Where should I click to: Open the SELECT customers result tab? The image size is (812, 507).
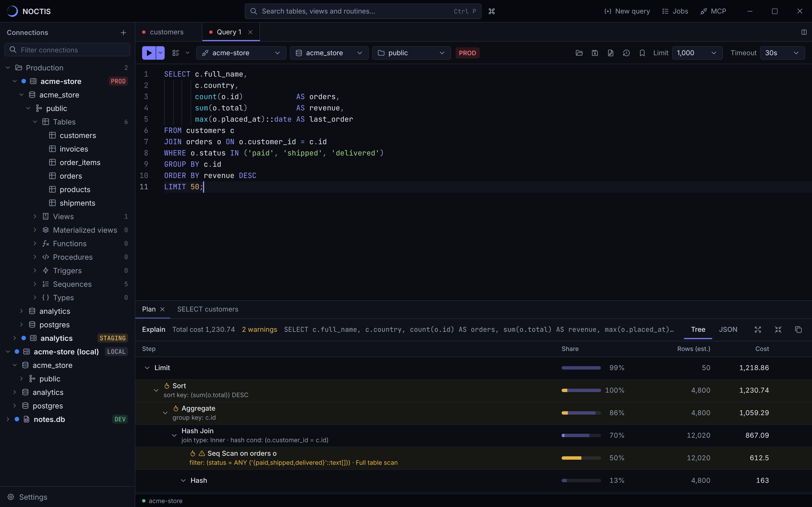point(208,309)
